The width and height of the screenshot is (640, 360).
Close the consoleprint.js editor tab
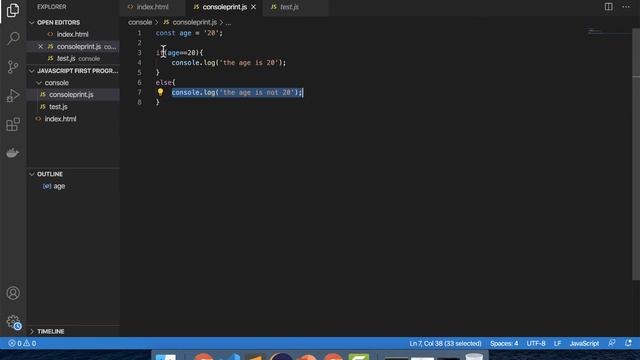[253, 7]
